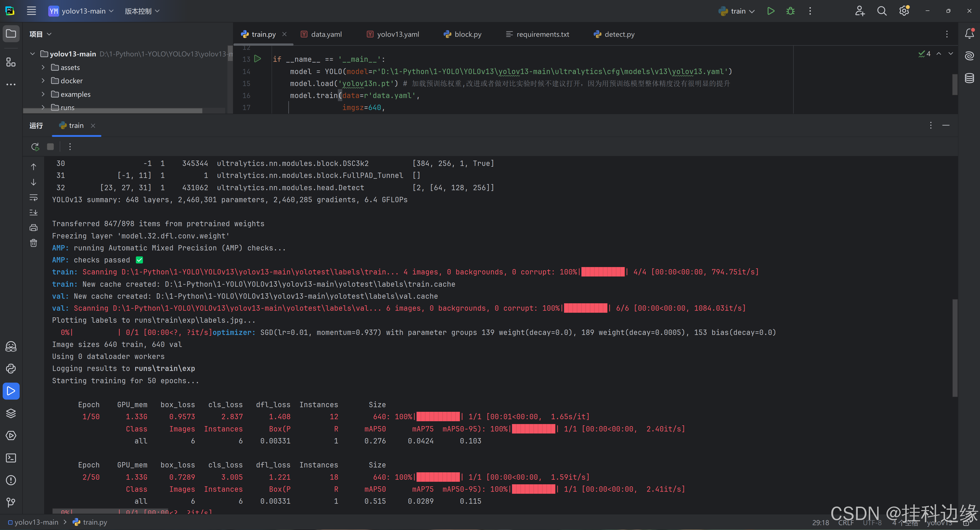This screenshot has height=530, width=980.
Task: Jump up the stack trace arrow
Action: [x=33, y=167]
